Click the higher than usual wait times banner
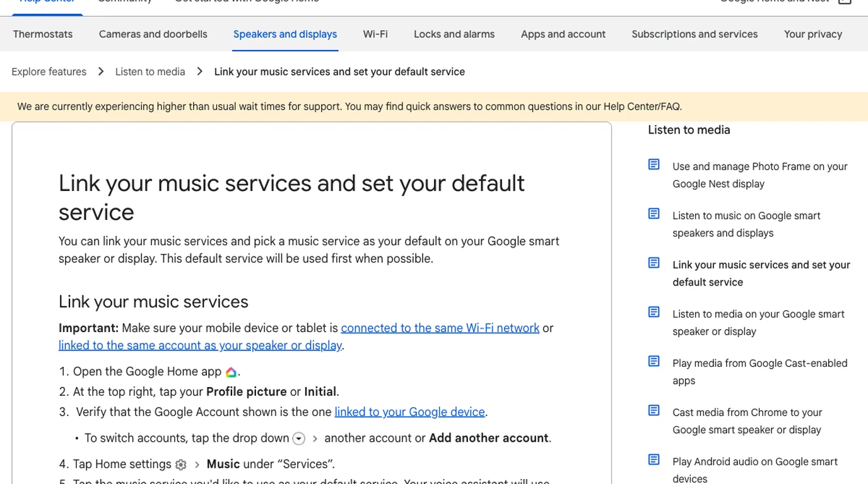 tap(434, 107)
